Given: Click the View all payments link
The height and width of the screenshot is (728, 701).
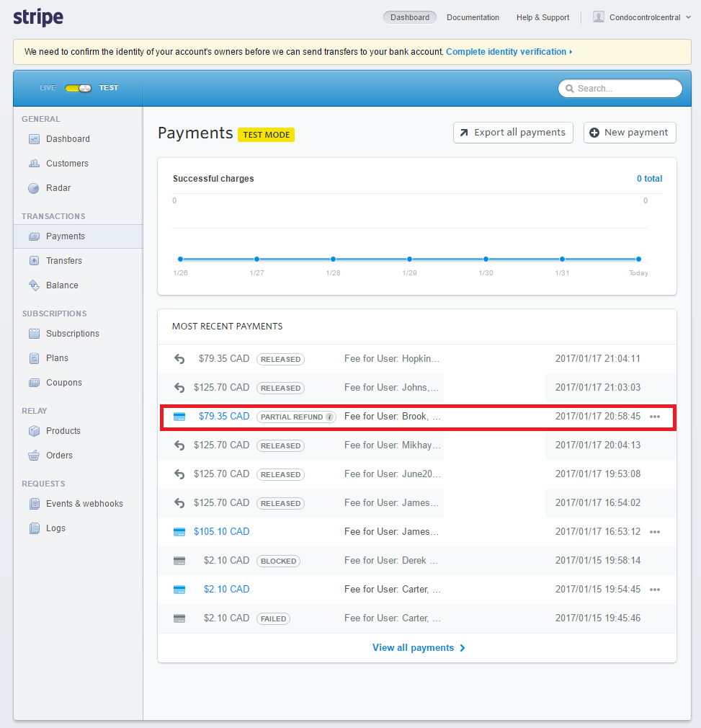Looking at the screenshot, I should (x=418, y=648).
